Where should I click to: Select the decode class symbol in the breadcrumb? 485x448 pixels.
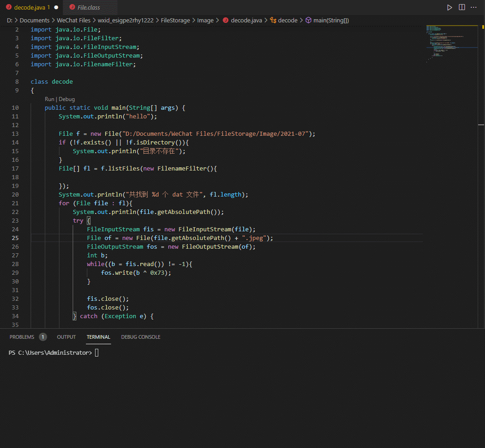284,20
